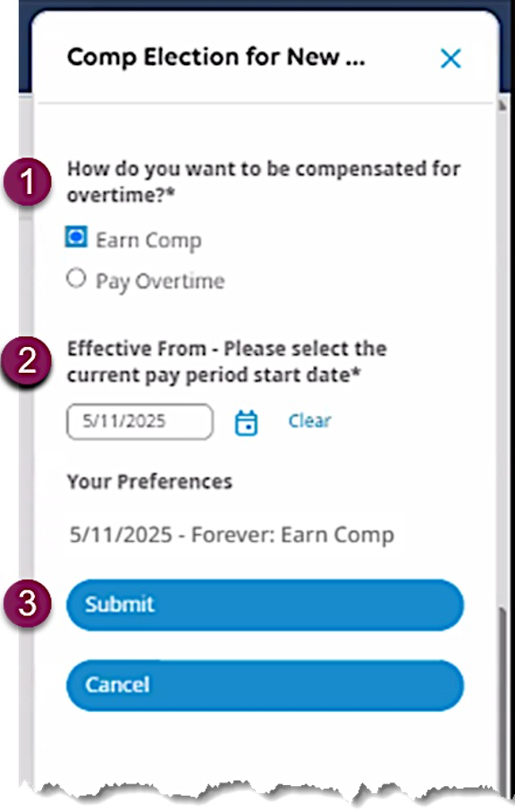Cancel the comp election
Viewport: 515px width, 812px height.
(265, 685)
